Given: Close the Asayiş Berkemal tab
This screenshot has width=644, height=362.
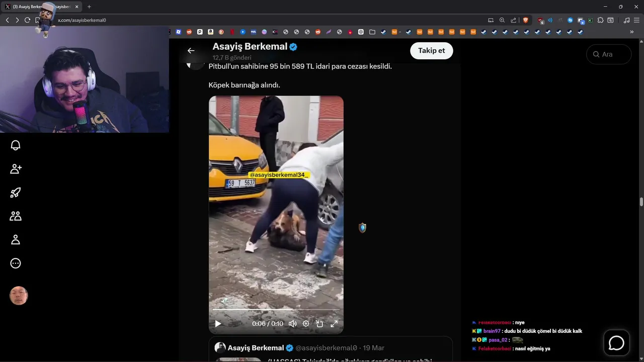Looking at the screenshot, I should pos(77,7).
